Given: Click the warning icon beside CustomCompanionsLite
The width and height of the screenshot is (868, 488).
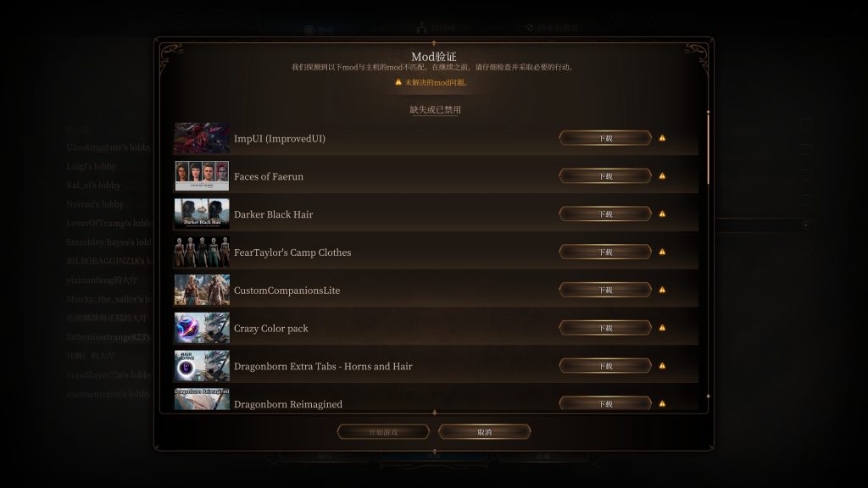Looking at the screenshot, I should click(662, 290).
